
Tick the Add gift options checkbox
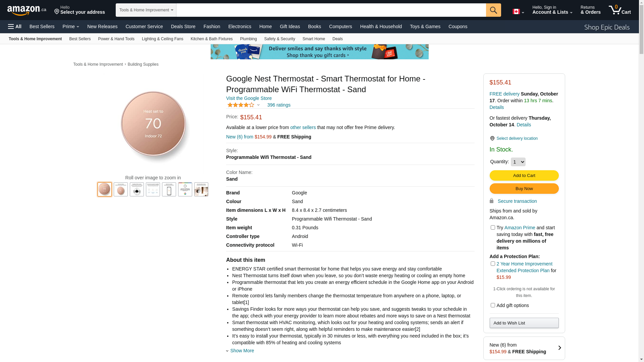tap(493, 305)
